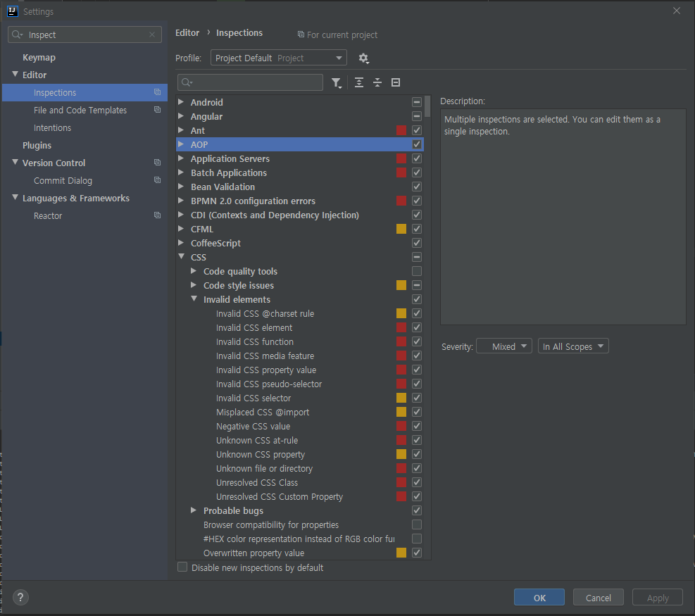Open the inspection filter funnel menu
695x616 pixels.
pyautogui.click(x=337, y=83)
